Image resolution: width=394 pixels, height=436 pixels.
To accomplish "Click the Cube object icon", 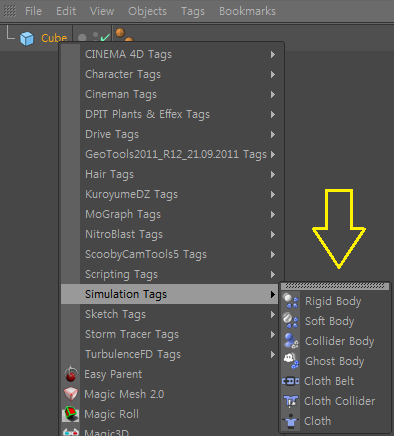I will 27,38.
